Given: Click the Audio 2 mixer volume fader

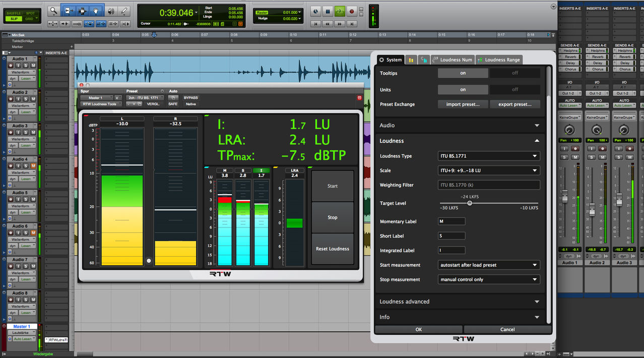Looking at the screenshot, I should (x=592, y=209).
